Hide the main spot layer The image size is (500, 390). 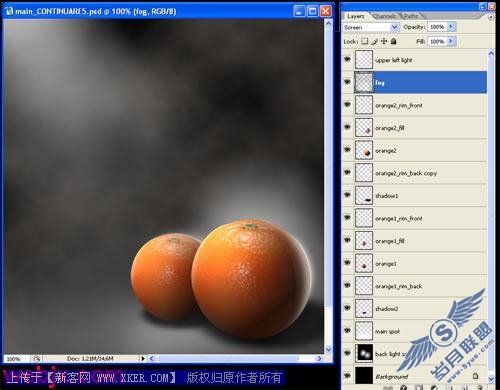pyautogui.click(x=347, y=330)
